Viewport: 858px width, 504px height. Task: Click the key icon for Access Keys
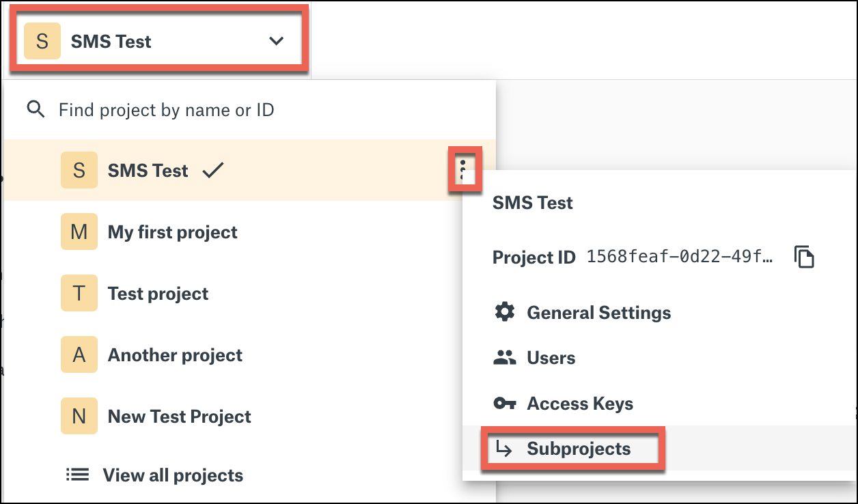tap(506, 404)
